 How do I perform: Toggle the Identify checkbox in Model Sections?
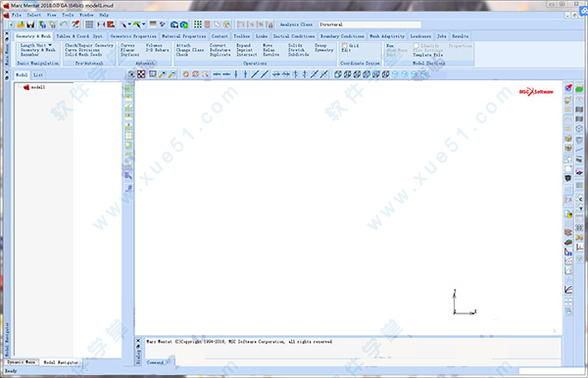[x=416, y=45]
